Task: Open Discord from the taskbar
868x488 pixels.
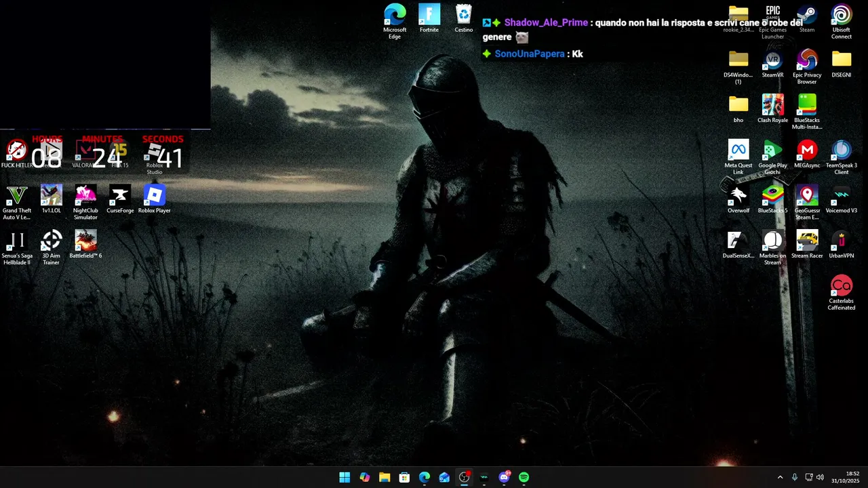Action: (504, 477)
